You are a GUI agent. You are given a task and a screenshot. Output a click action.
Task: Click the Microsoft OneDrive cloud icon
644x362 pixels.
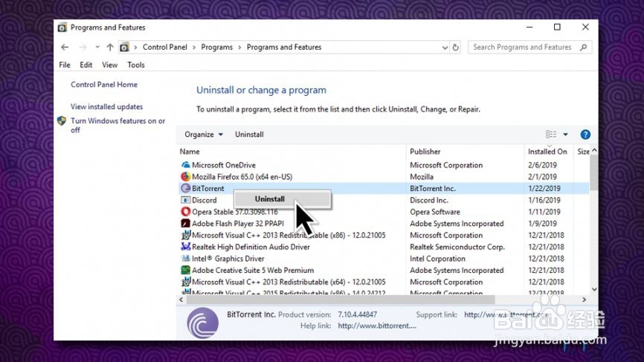(x=186, y=165)
